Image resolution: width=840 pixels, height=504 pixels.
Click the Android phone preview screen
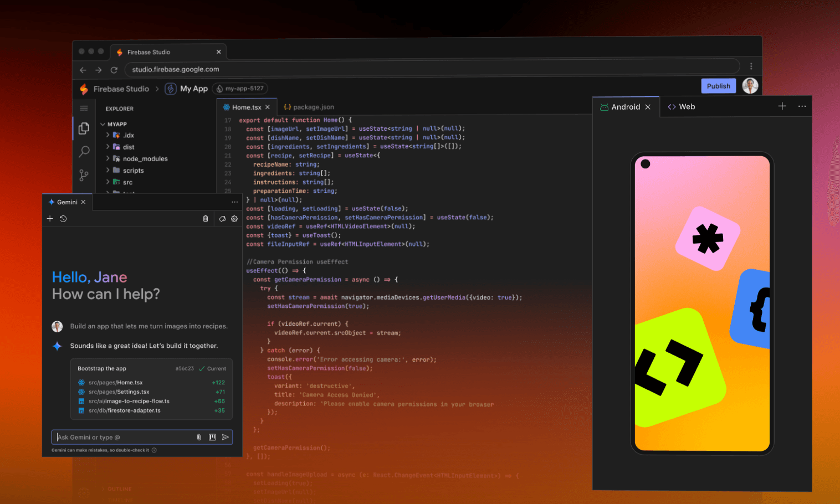(702, 304)
